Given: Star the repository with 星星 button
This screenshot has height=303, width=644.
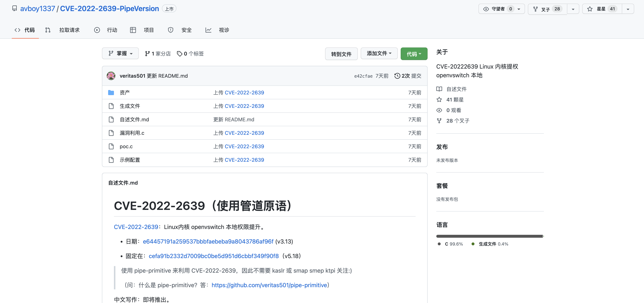Looking at the screenshot, I should (602, 9).
